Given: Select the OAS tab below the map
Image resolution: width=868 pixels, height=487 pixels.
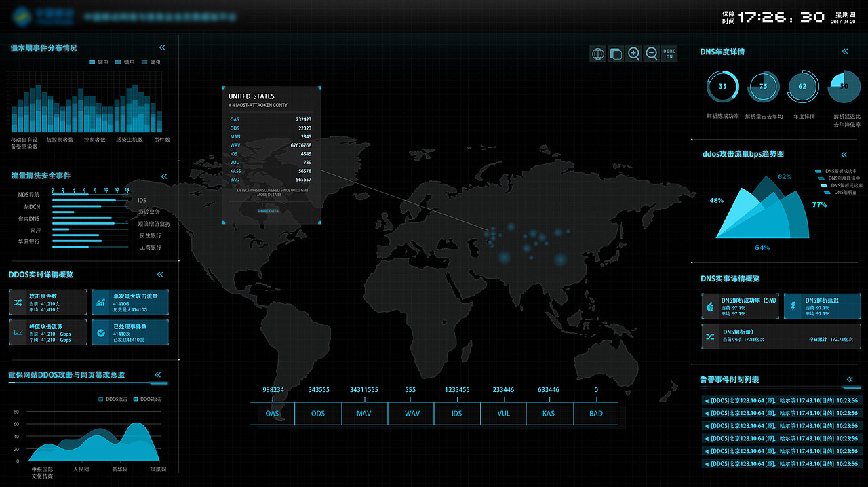Looking at the screenshot, I should click(273, 414).
